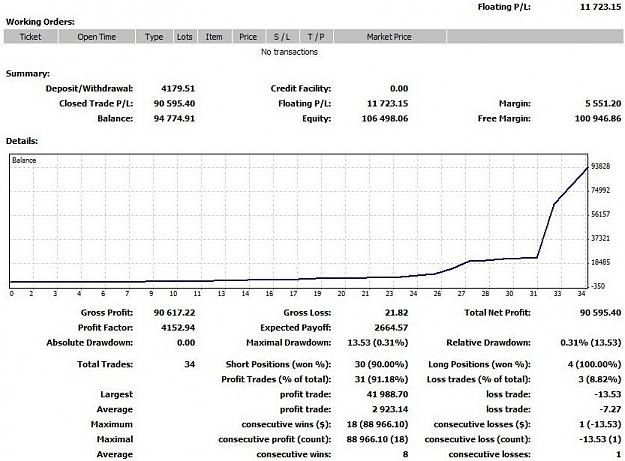Image resolution: width=625 pixels, height=461 pixels.
Task: Click Total Net Profit value 90 595.40
Action: click(600, 313)
